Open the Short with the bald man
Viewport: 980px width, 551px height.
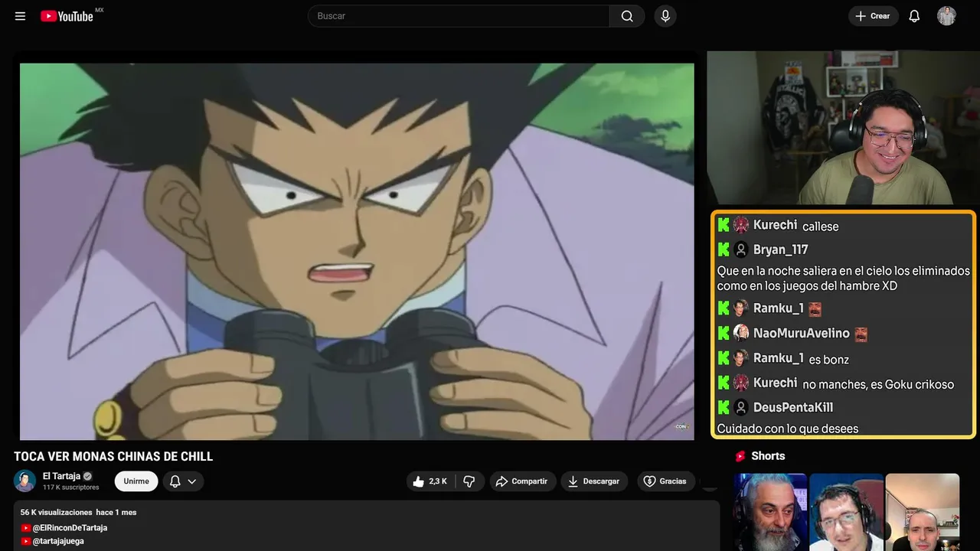[x=923, y=512]
